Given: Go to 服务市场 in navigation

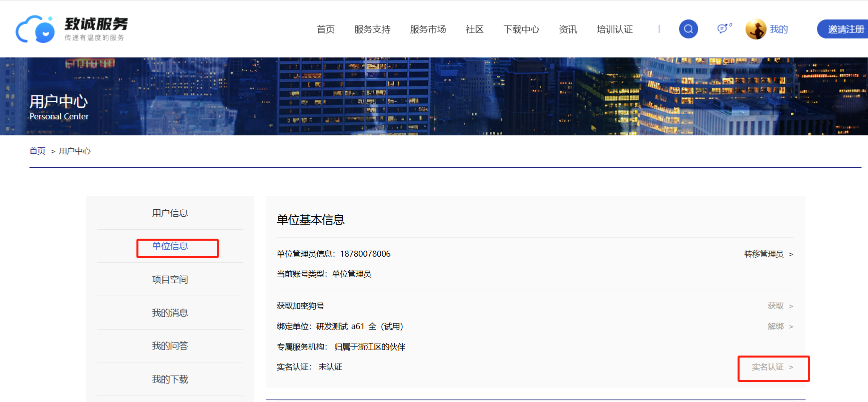Looking at the screenshot, I should tap(427, 29).
